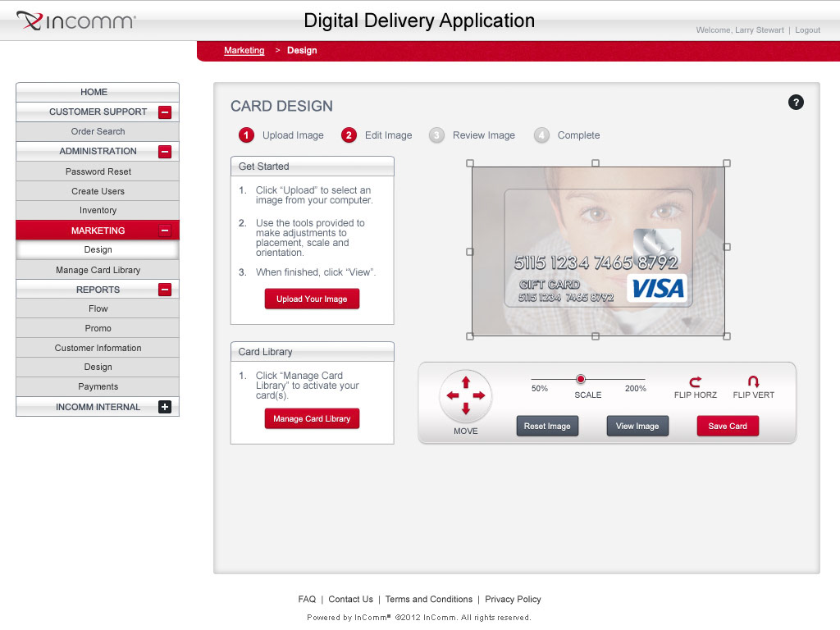Open the Promo report
Image resolution: width=840 pixels, height=630 pixels.
pos(98,328)
